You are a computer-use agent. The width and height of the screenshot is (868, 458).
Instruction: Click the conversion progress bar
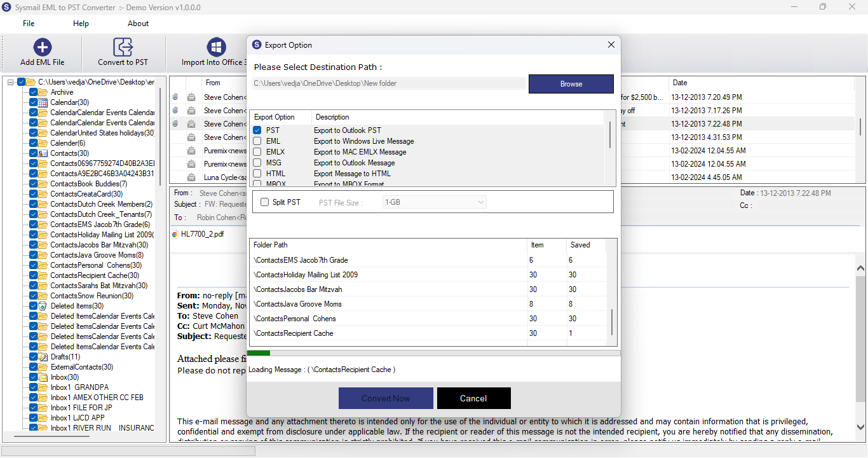[x=433, y=352]
